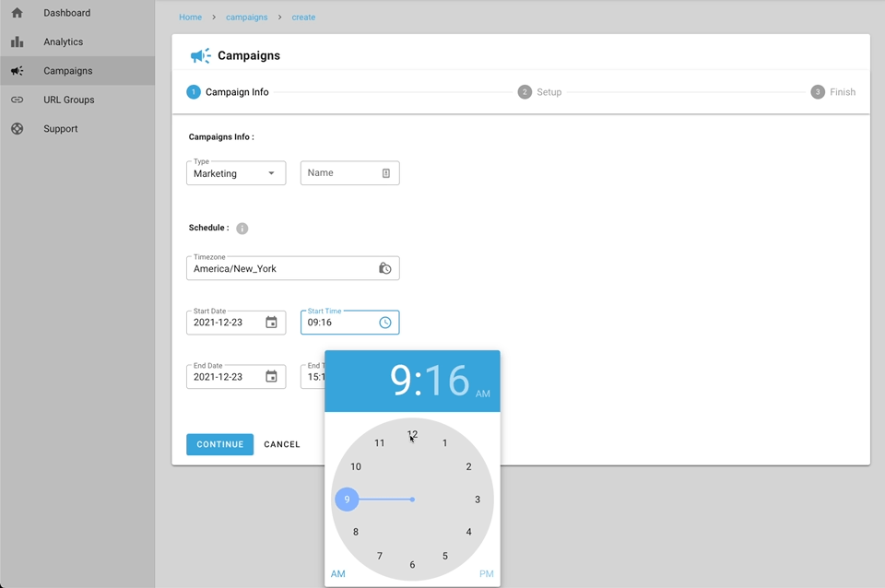Click the clock icon in Start Time field
This screenshot has width=885, height=588.
tap(386, 323)
